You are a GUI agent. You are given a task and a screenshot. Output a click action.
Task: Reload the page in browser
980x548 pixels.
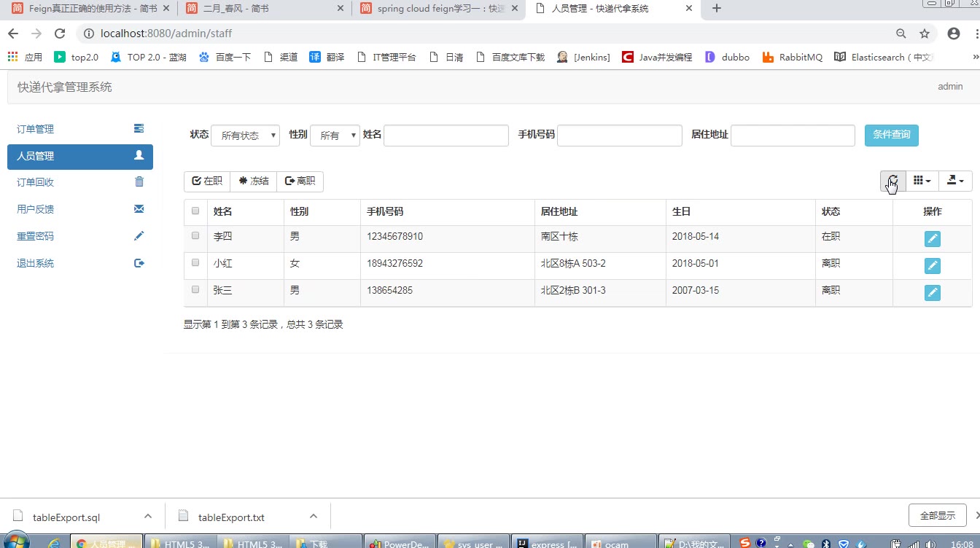(60, 34)
